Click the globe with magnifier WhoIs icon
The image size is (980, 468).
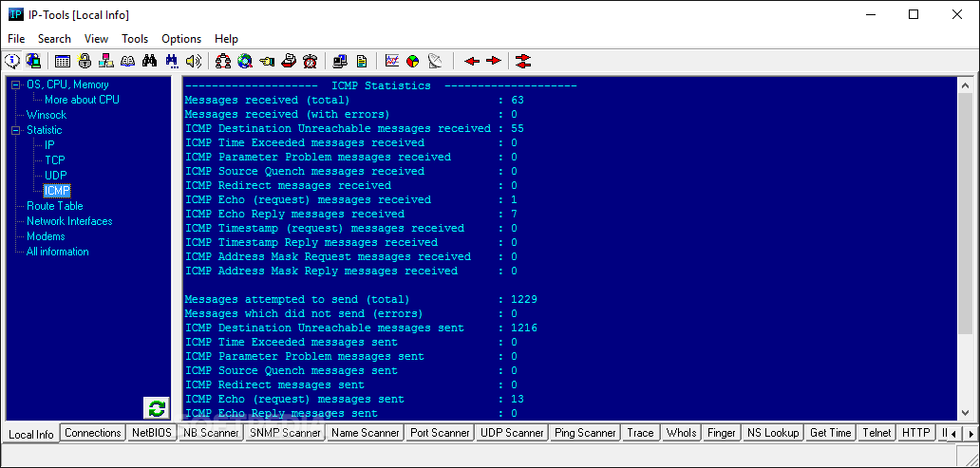(244, 61)
